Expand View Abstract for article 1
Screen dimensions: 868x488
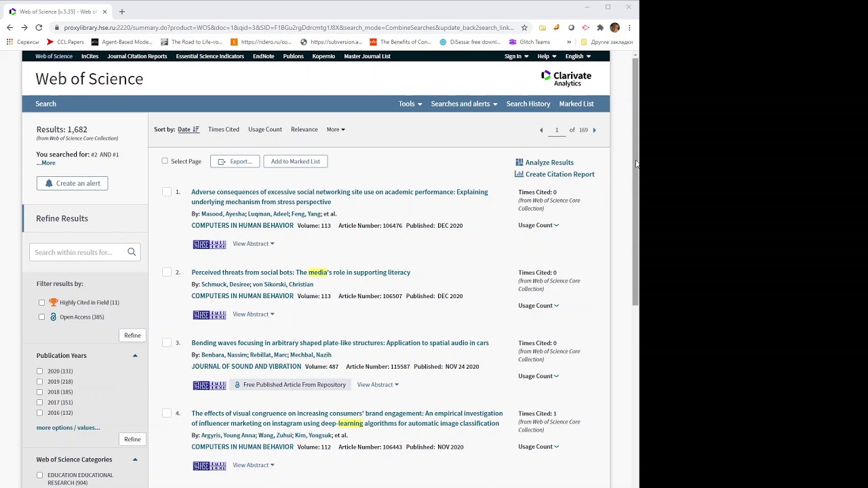254,244
